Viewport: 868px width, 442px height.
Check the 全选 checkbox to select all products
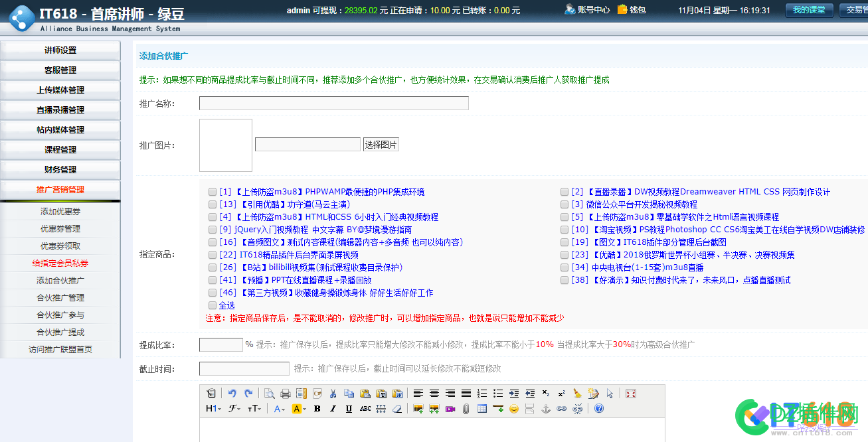(x=213, y=305)
